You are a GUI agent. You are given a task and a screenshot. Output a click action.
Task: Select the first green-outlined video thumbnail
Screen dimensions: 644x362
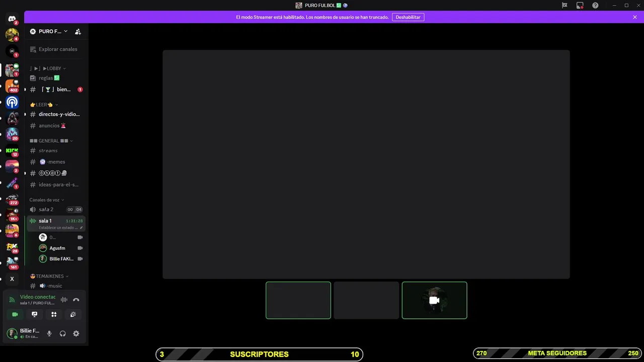[298, 300]
